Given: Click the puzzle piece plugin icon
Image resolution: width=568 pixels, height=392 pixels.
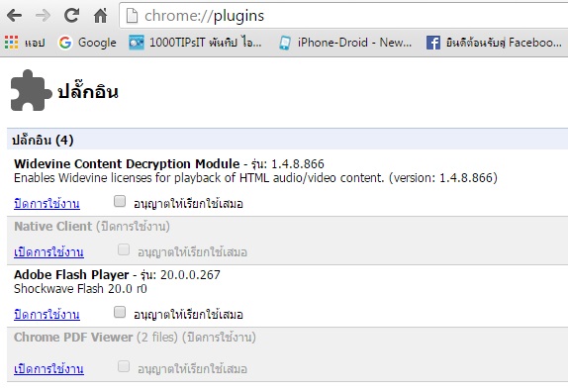Looking at the screenshot, I should coord(31,90).
